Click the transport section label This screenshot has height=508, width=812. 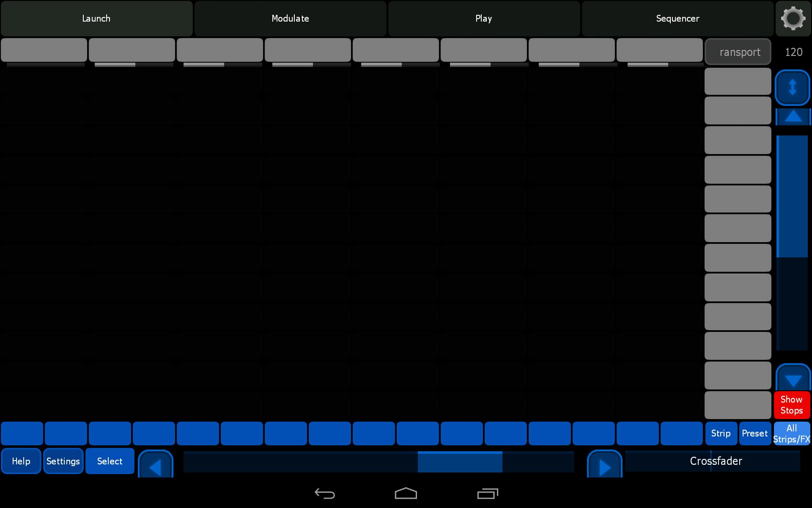(738, 52)
